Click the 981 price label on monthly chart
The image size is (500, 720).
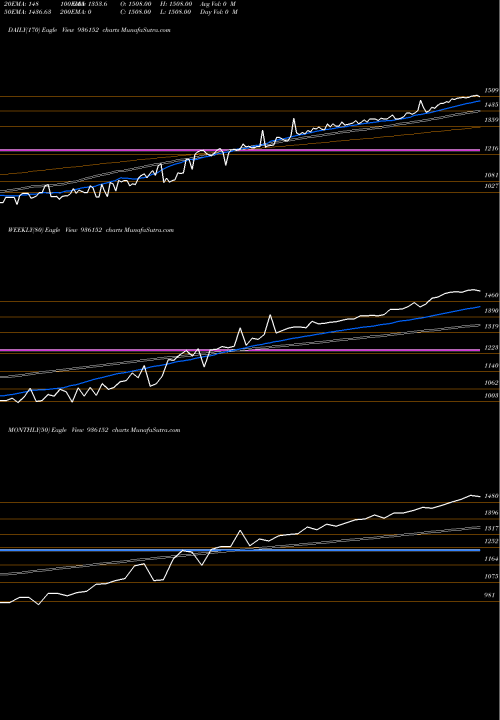[x=490, y=595]
